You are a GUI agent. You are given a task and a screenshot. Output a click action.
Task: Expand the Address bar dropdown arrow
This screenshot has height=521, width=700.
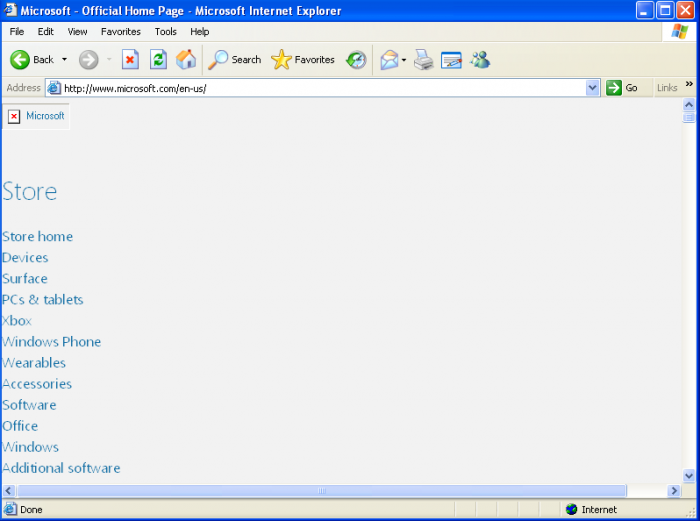[x=592, y=88]
